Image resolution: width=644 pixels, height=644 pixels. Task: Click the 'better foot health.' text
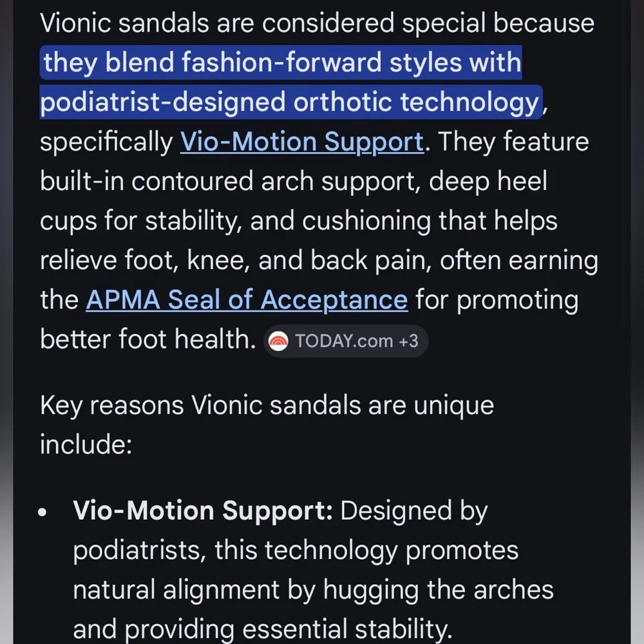(148, 339)
